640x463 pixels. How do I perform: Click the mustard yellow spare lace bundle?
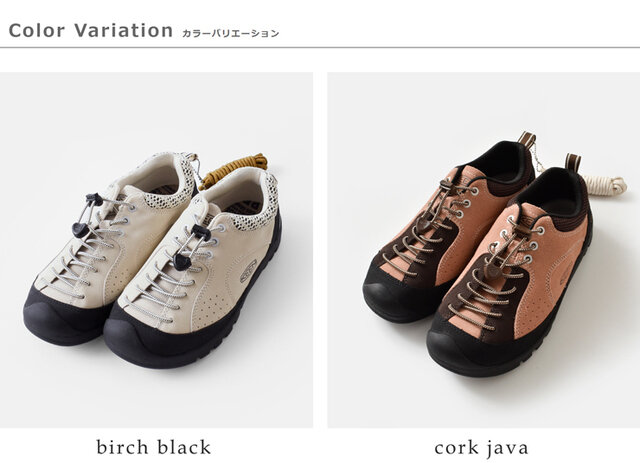pyautogui.click(x=233, y=170)
